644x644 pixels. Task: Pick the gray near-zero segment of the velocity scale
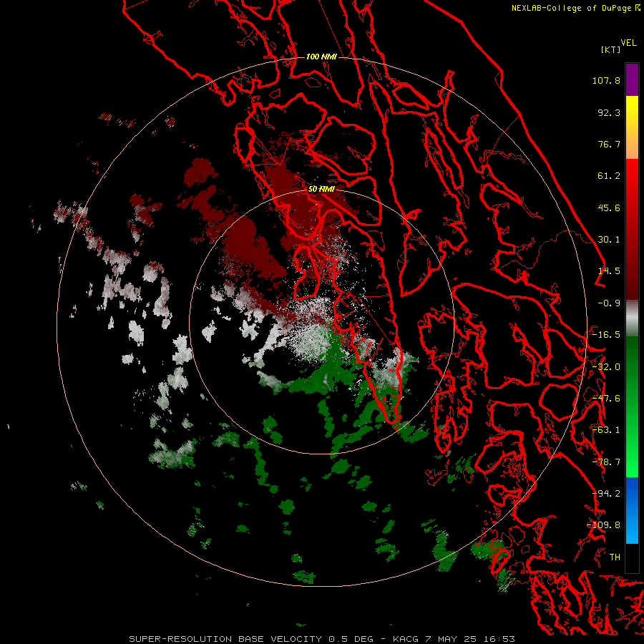pos(632,318)
